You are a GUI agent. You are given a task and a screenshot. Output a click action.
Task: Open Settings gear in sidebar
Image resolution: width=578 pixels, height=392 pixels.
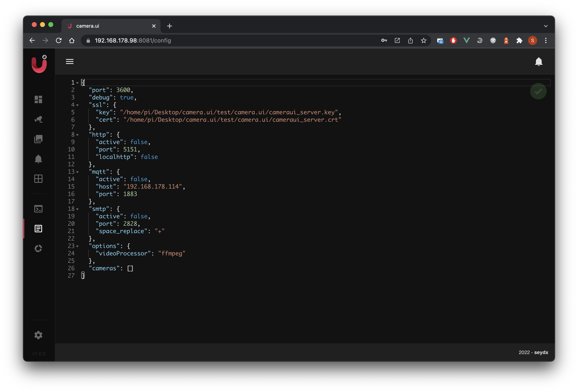tap(38, 335)
